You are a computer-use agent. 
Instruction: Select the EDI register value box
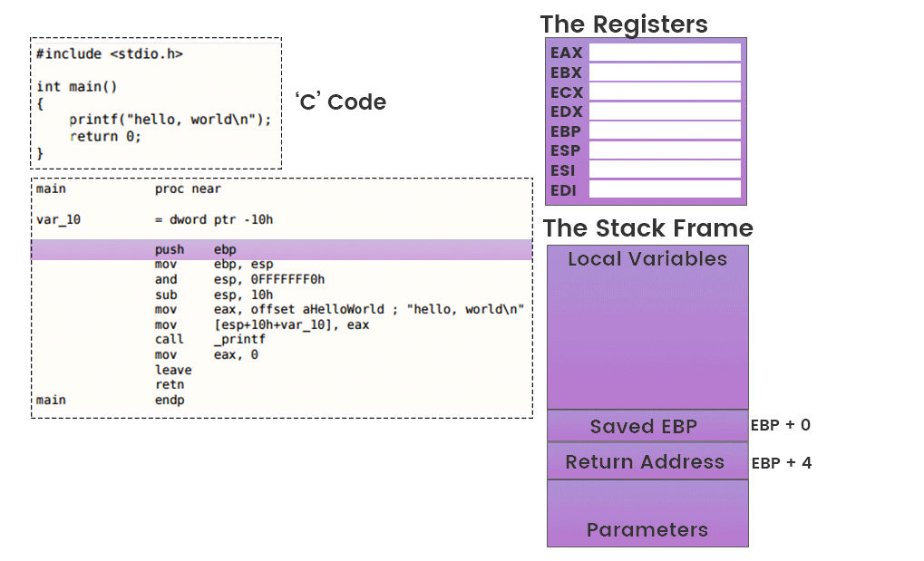[x=664, y=190]
